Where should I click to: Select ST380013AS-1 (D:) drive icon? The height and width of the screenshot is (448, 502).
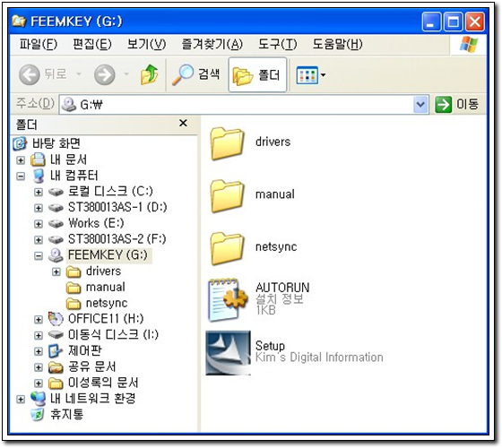[x=56, y=208]
